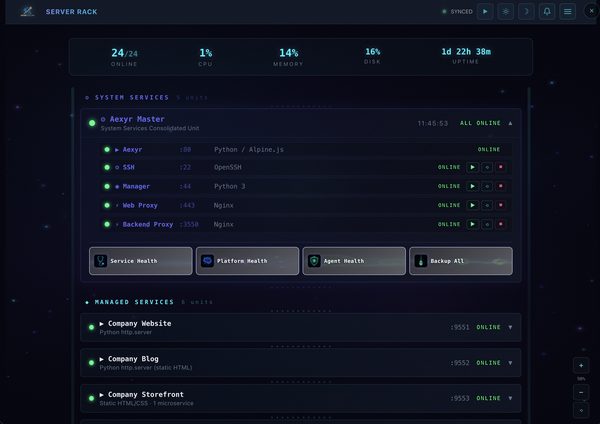Run the Service Health check
Image resolution: width=600 pixels, height=424 pixels.
(x=141, y=261)
